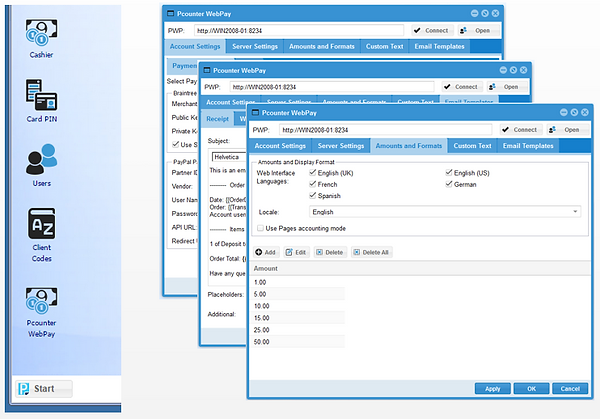Select the 25.00 amount row
This screenshot has height=419, width=600.
[298, 329]
